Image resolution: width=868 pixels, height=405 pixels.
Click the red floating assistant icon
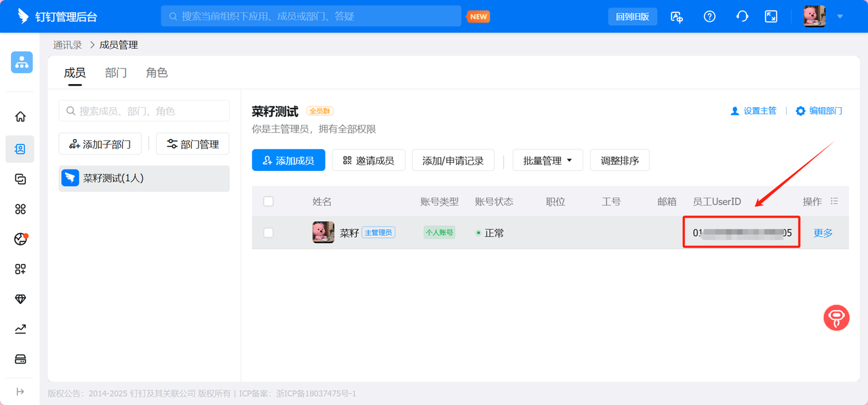coord(836,317)
